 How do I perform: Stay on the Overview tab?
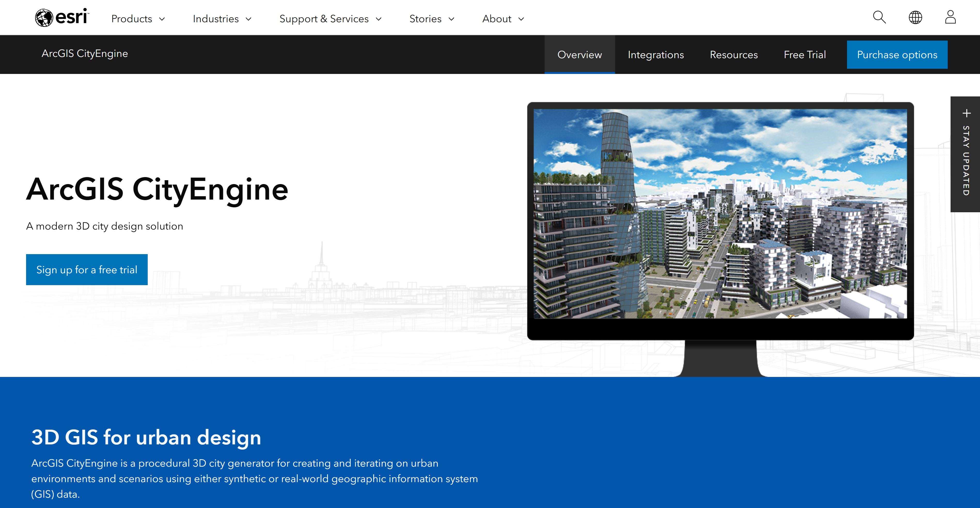[580, 55]
